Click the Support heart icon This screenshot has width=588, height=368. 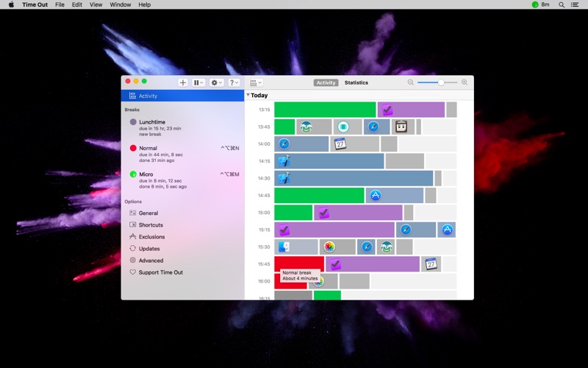point(132,272)
